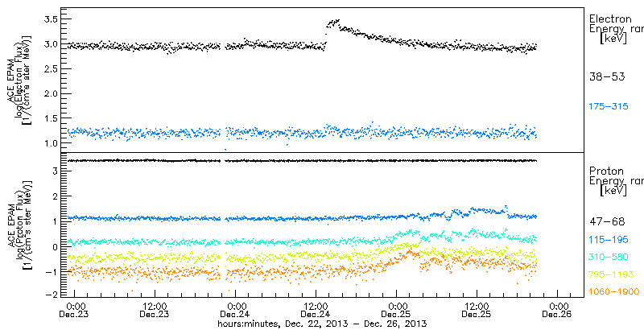Image resolution: width=644 pixels, height=330 pixels.
Task: Click the yellow-green 795-1193 legend label
Action: pos(611,274)
